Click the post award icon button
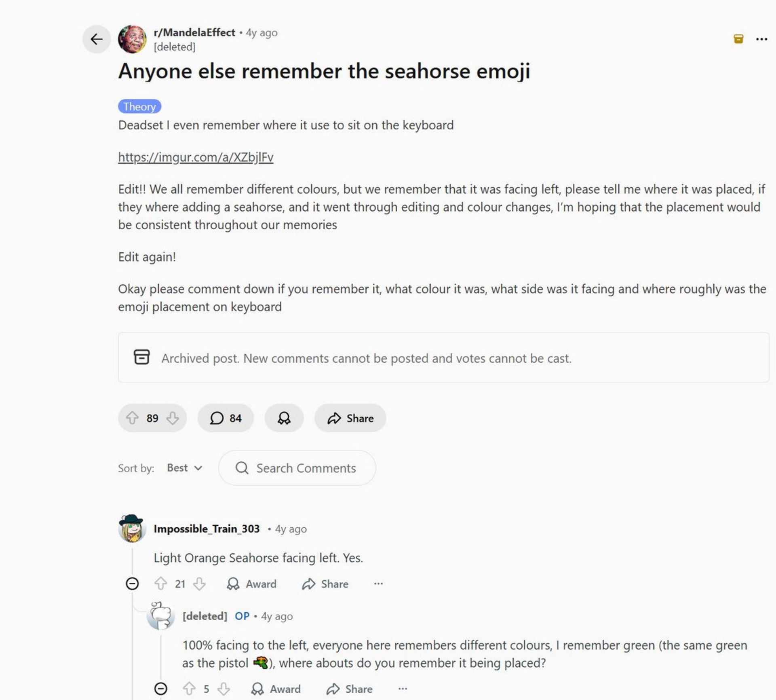The width and height of the screenshot is (776, 700). (x=284, y=418)
